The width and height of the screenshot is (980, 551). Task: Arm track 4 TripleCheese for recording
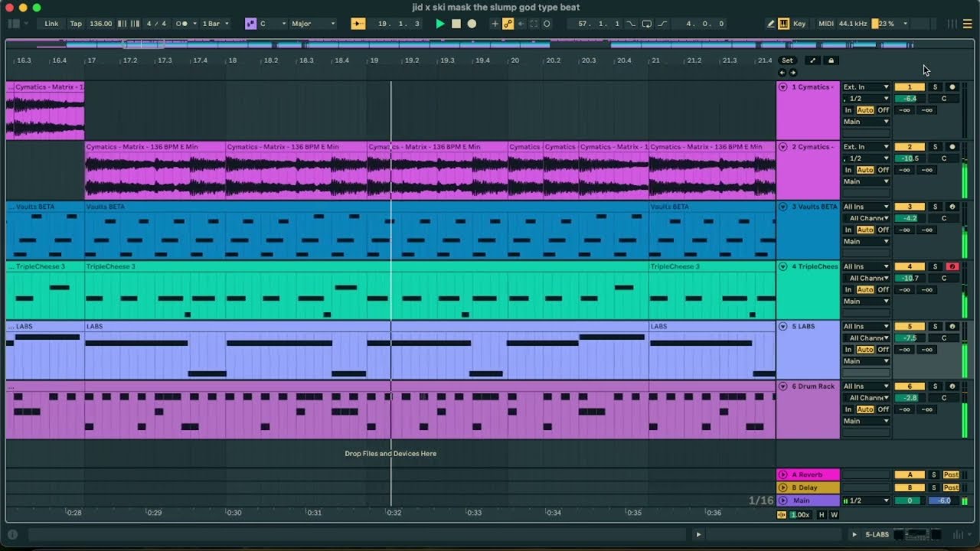pos(952,267)
